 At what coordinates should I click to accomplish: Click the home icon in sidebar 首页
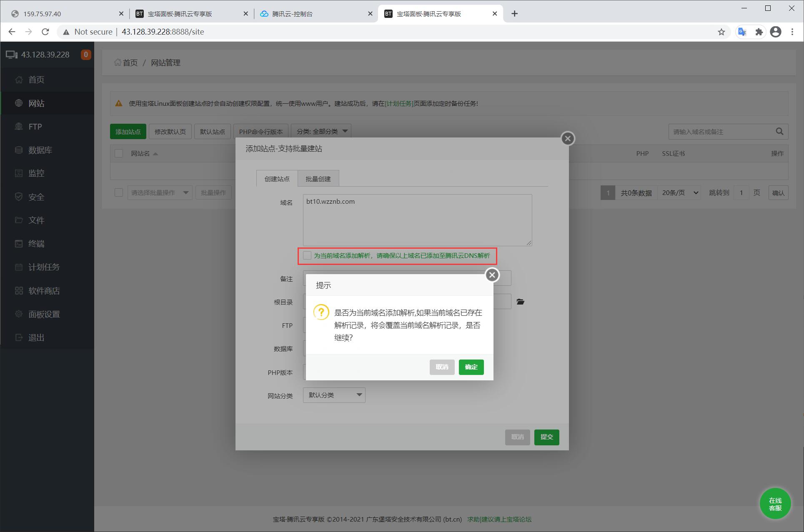click(x=19, y=80)
